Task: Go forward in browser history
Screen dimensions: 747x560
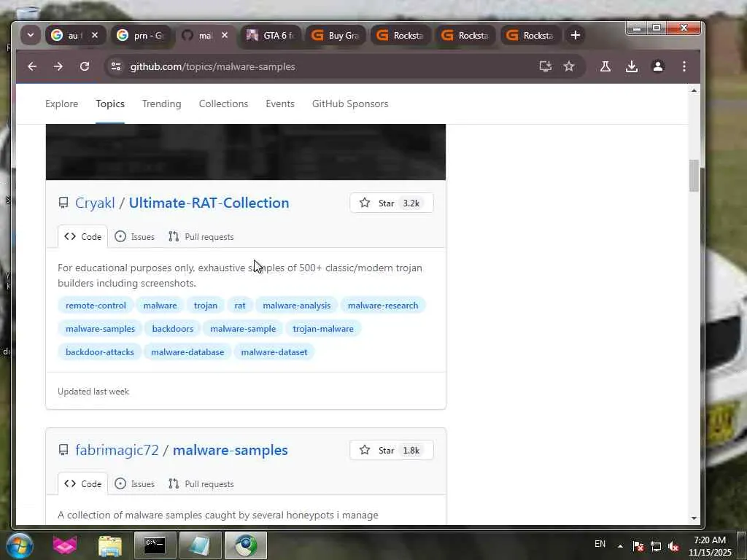Action: [x=58, y=66]
